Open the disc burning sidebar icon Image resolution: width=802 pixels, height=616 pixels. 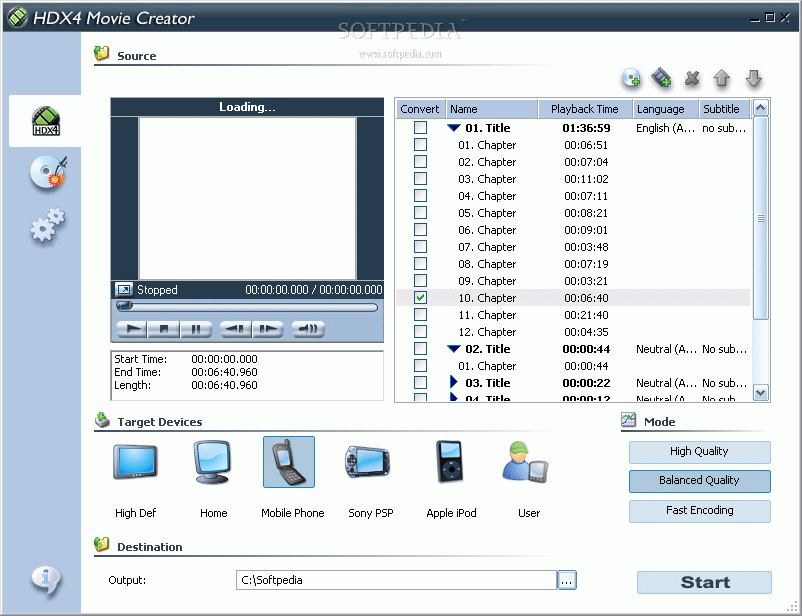pyautogui.click(x=48, y=172)
